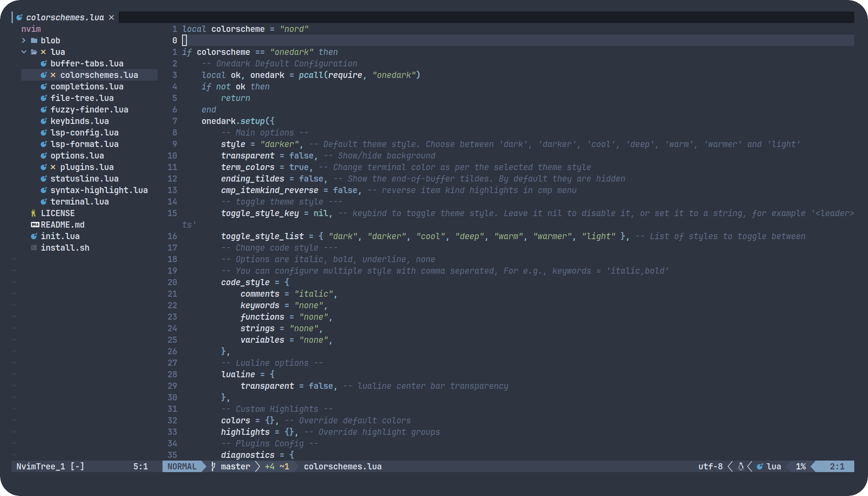Click the utf-8 encoding label

pos(710,466)
